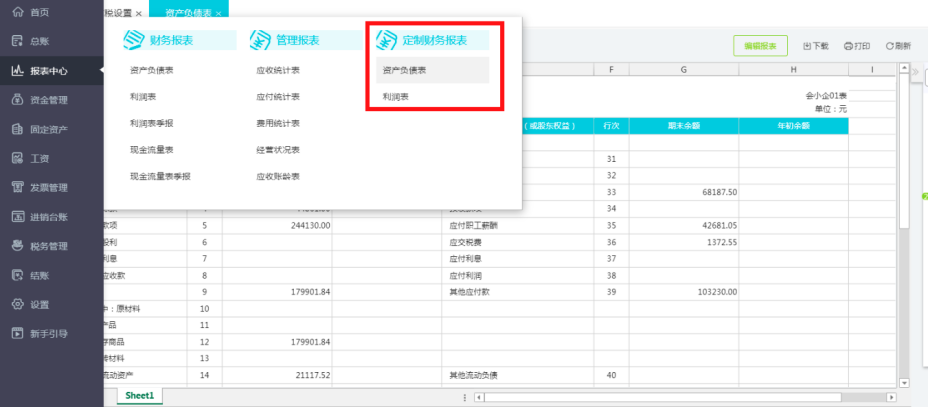928x408 pixels.
Task: Open the 费用统计表 report
Action: pyautogui.click(x=278, y=123)
